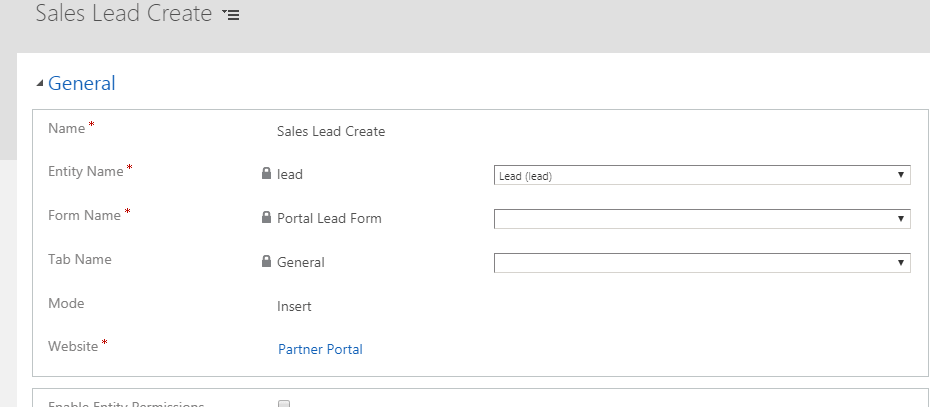Click the locked Tab Name value General
The height and width of the screenshot is (407, 930).
[301, 262]
